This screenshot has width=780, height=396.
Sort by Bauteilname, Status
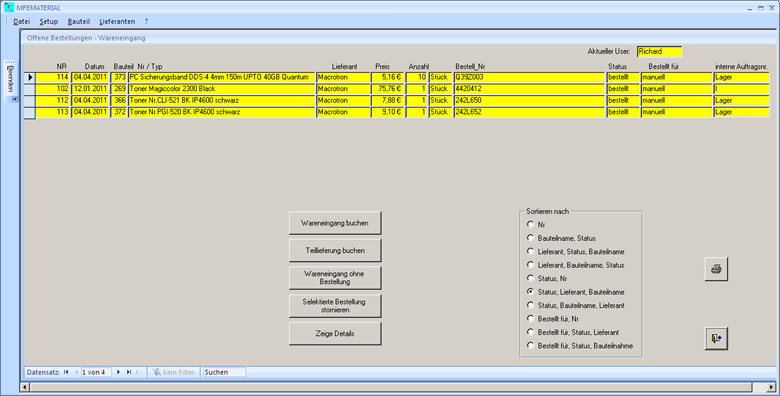(530, 238)
